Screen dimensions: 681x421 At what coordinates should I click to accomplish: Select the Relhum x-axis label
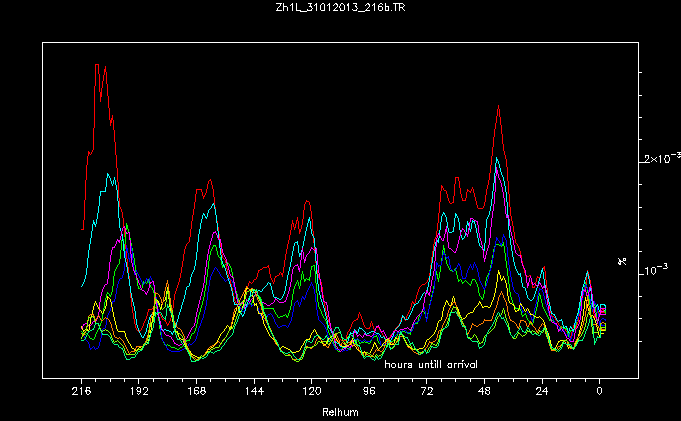[340, 411]
